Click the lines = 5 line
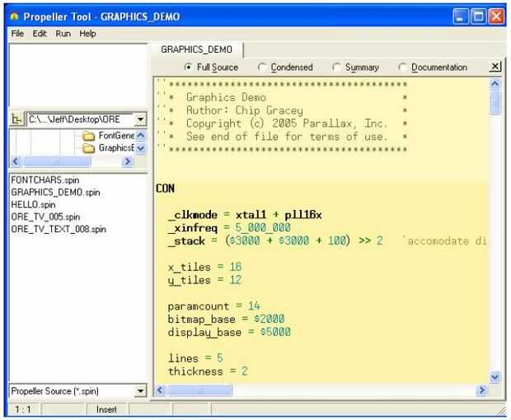 pos(195,358)
